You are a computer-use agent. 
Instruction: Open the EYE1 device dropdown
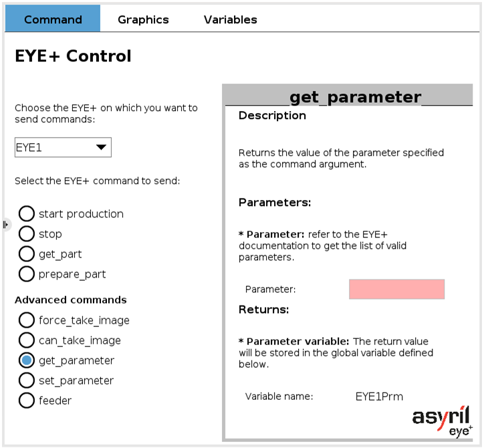(63, 147)
